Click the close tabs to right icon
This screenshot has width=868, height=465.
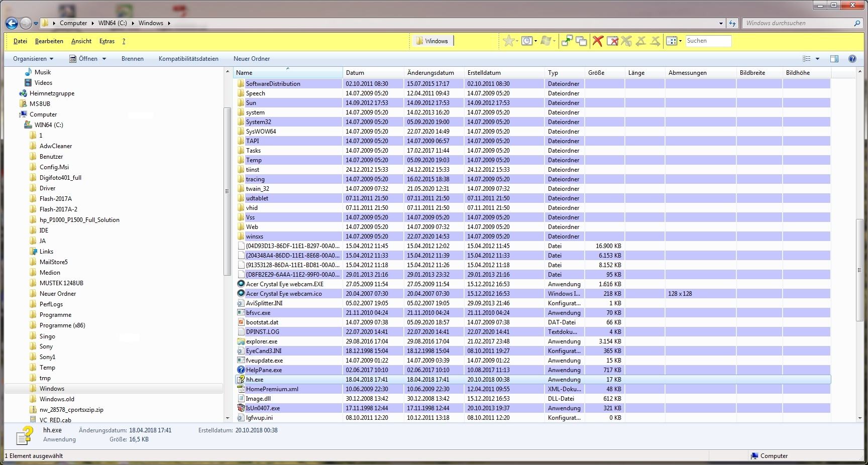point(655,41)
